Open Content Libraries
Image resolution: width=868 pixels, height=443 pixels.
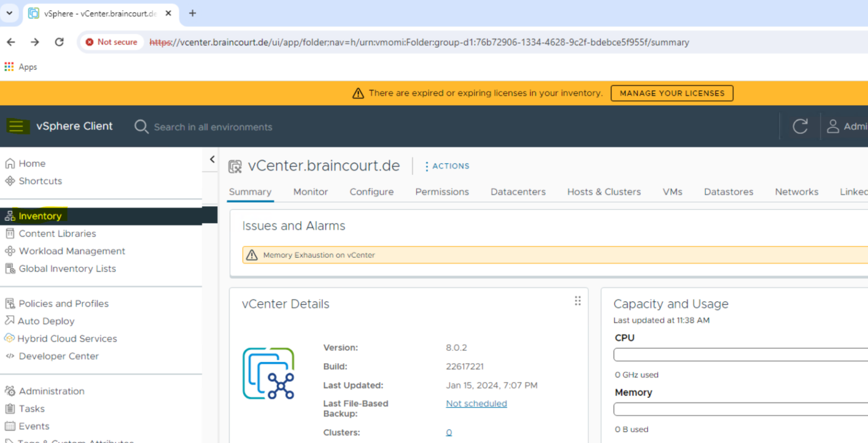(x=58, y=233)
